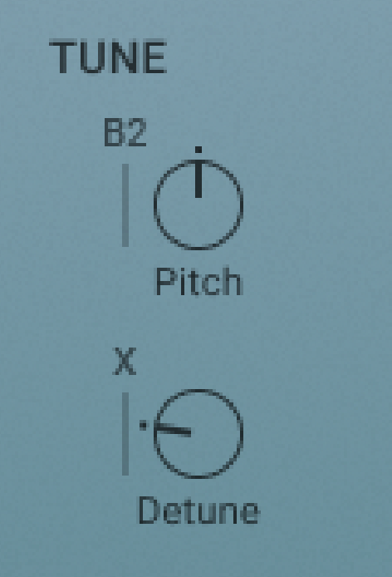392x577 pixels.
Task: Click the x readout above Detune
Action: 125,361
